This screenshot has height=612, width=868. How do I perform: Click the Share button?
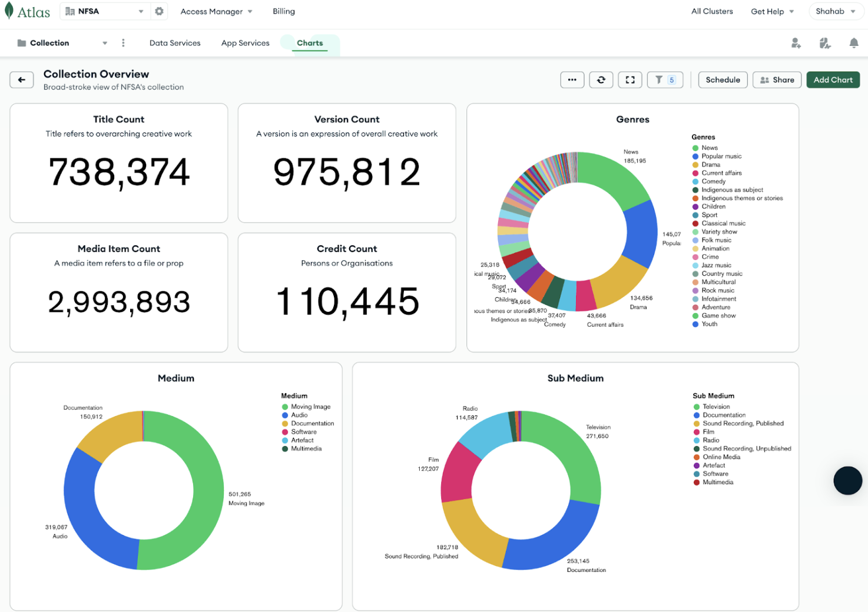pos(777,80)
